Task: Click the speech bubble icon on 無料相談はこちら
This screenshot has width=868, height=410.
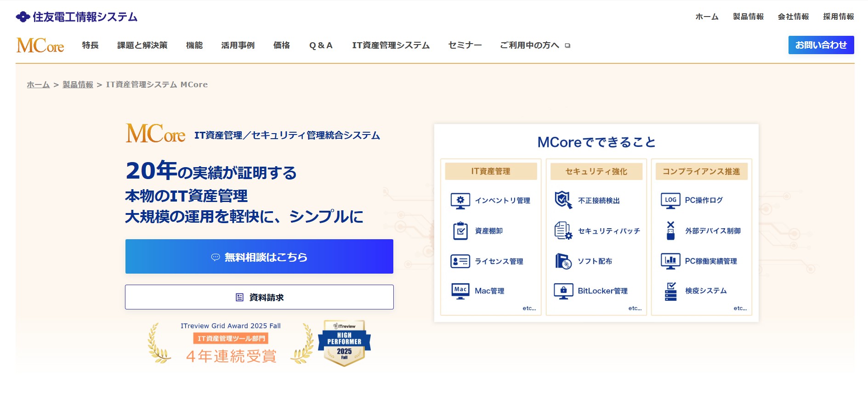Action: [x=215, y=257]
